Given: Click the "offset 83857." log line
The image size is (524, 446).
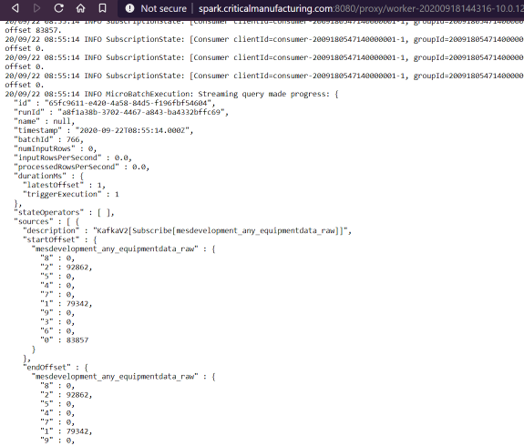Looking at the screenshot, I should 33,30.
